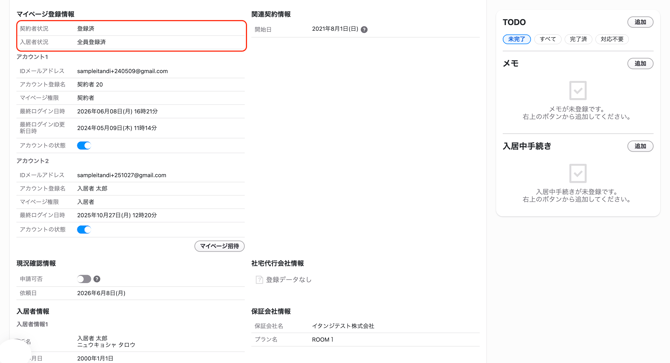Enable the 申請可否 switch
The height and width of the screenshot is (363, 670).
click(x=84, y=279)
